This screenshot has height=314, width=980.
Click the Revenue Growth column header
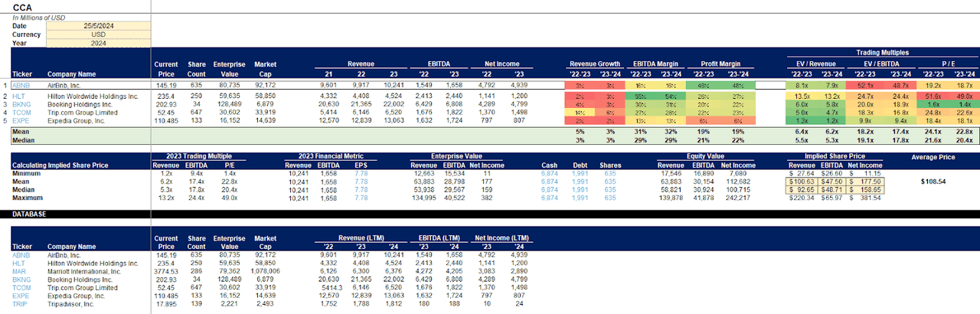(x=593, y=64)
